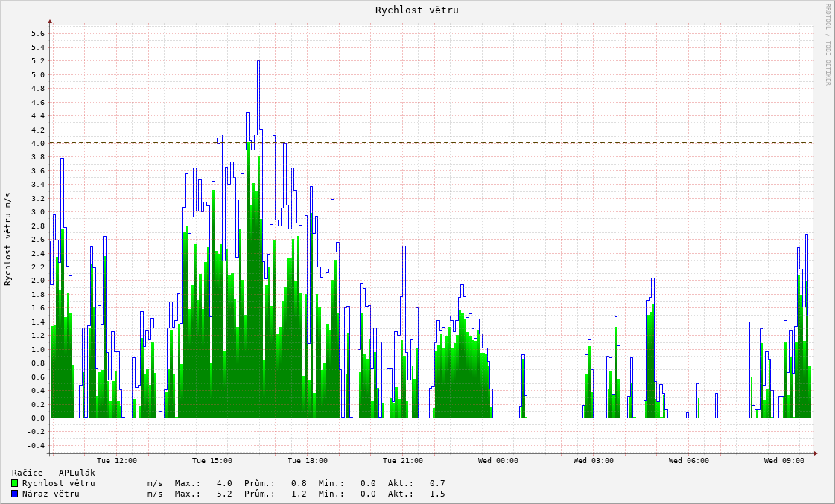Click the legend label Rychlost větru
The height and width of the screenshot is (504, 835).
click(x=59, y=483)
